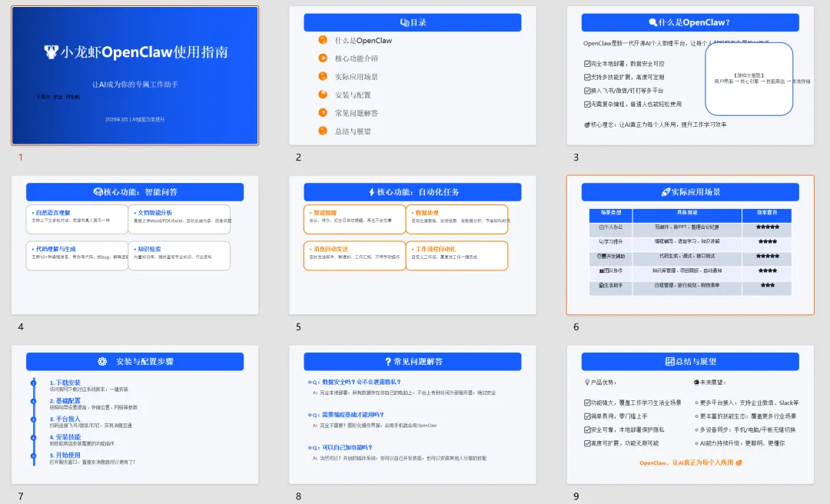Click the checkmark box before 简单易用
The image size is (830, 504).
(x=587, y=416)
